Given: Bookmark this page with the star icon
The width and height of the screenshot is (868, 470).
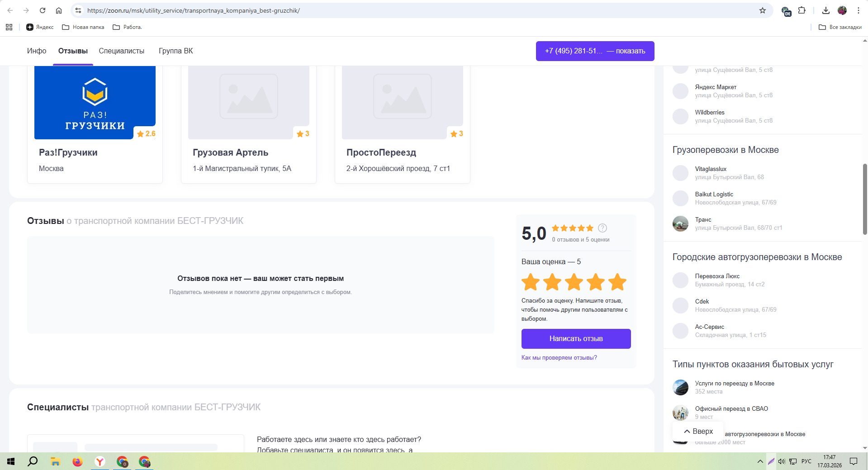Looking at the screenshot, I should pos(763,10).
